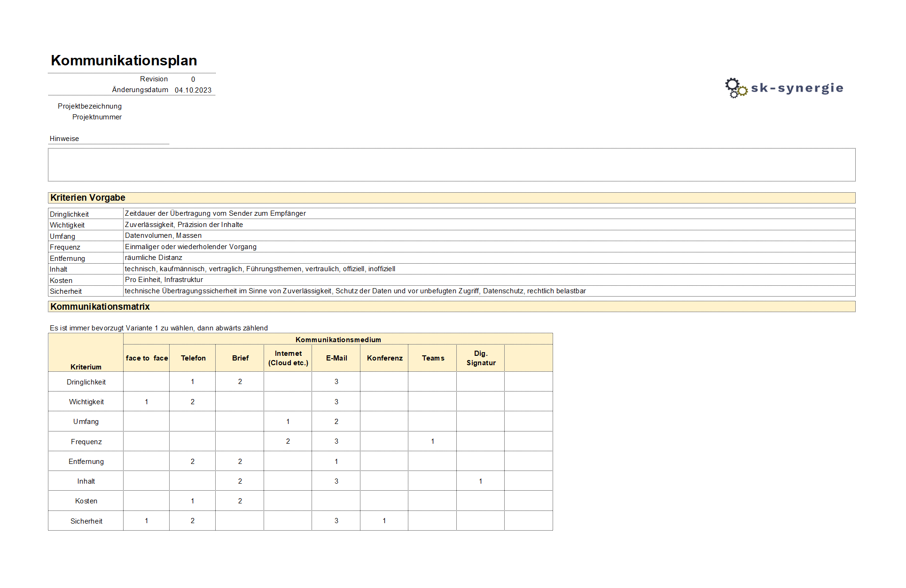Select the Entfernung matrix row label
Viewport: 906px width, 588px height.
tap(86, 462)
